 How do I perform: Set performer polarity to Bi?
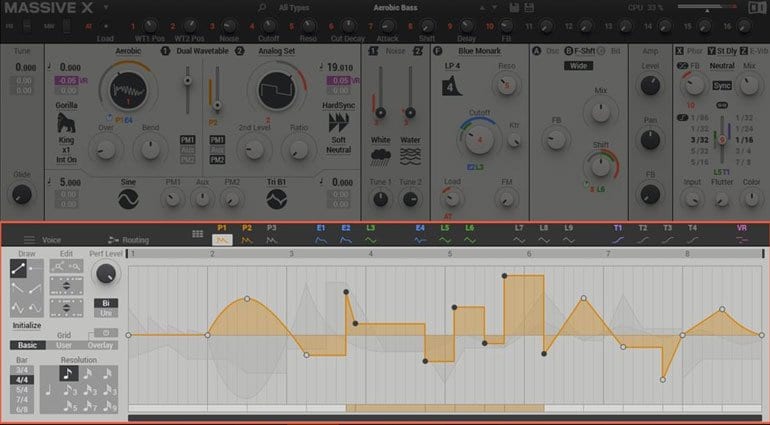106,303
